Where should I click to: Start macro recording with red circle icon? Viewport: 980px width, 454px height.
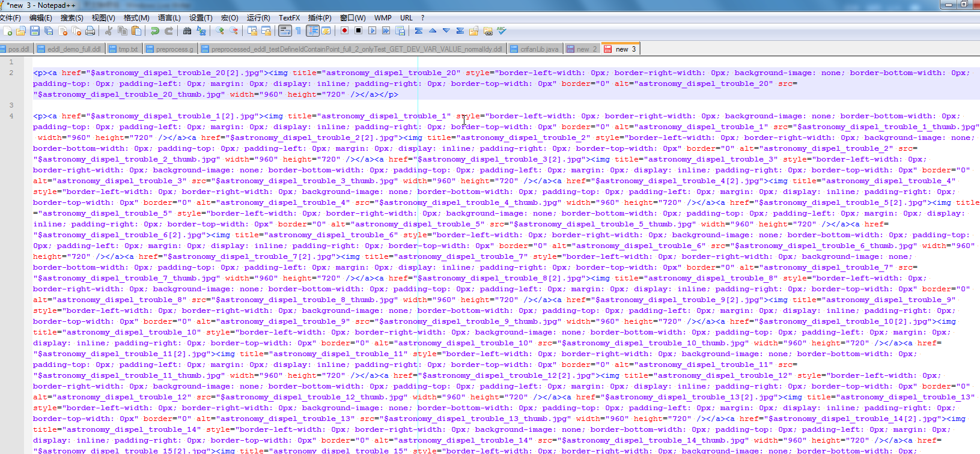click(344, 31)
